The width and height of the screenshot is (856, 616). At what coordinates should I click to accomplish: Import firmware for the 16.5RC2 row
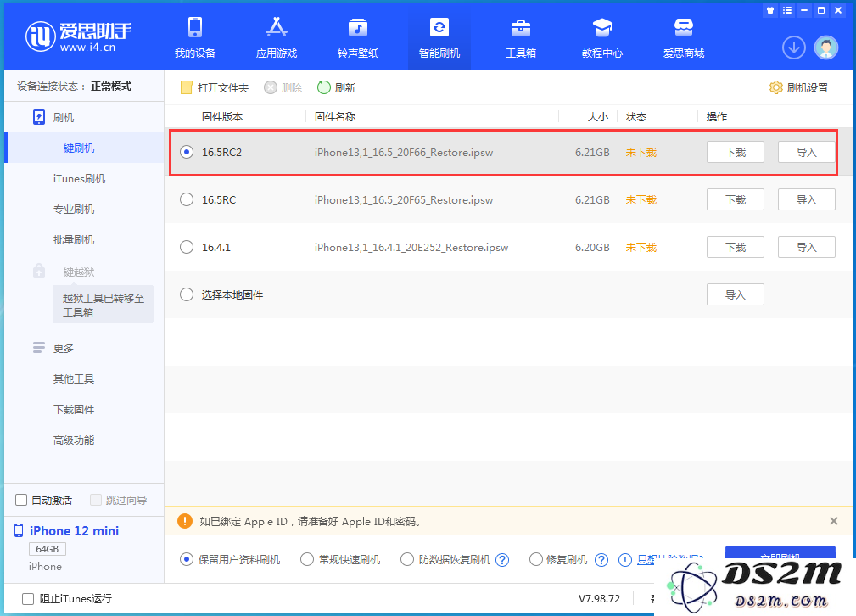pos(806,152)
